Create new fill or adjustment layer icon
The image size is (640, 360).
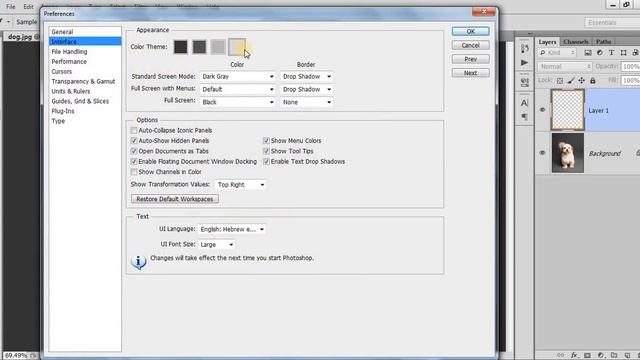pyautogui.click(x=601, y=355)
